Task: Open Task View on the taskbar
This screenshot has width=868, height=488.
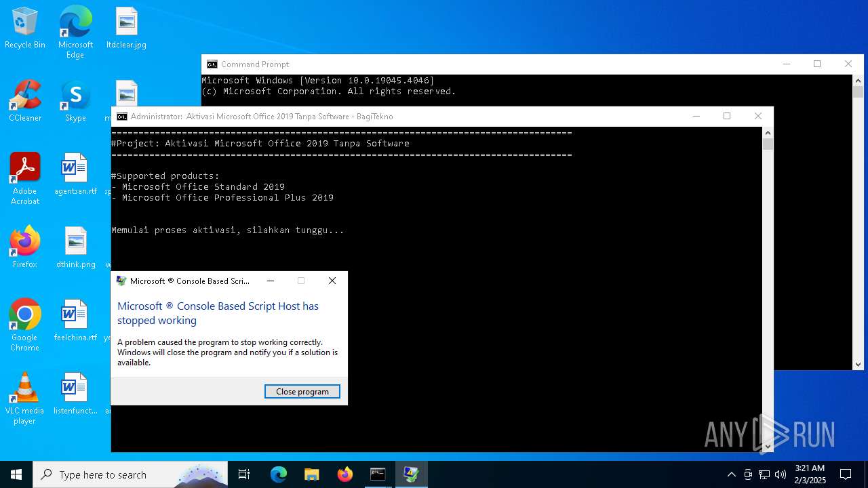Action: [x=244, y=474]
